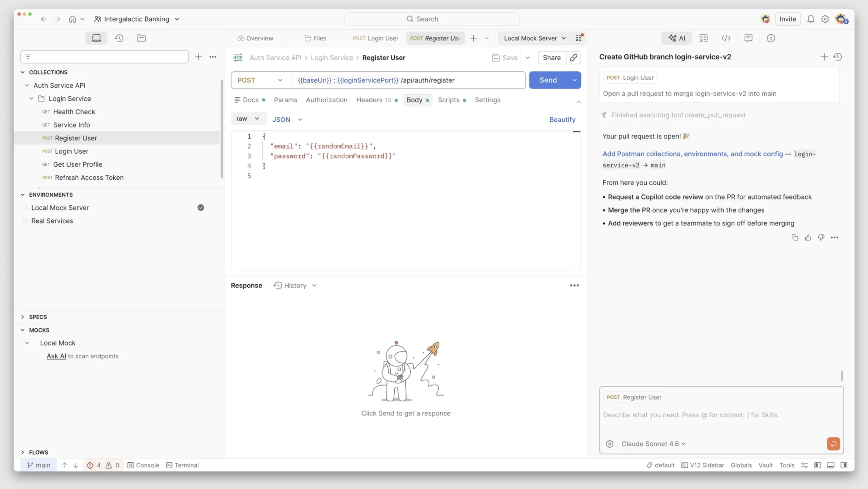Toggle the left sidebar layout icon
This screenshot has width=868, height=489.
point(818,465)
